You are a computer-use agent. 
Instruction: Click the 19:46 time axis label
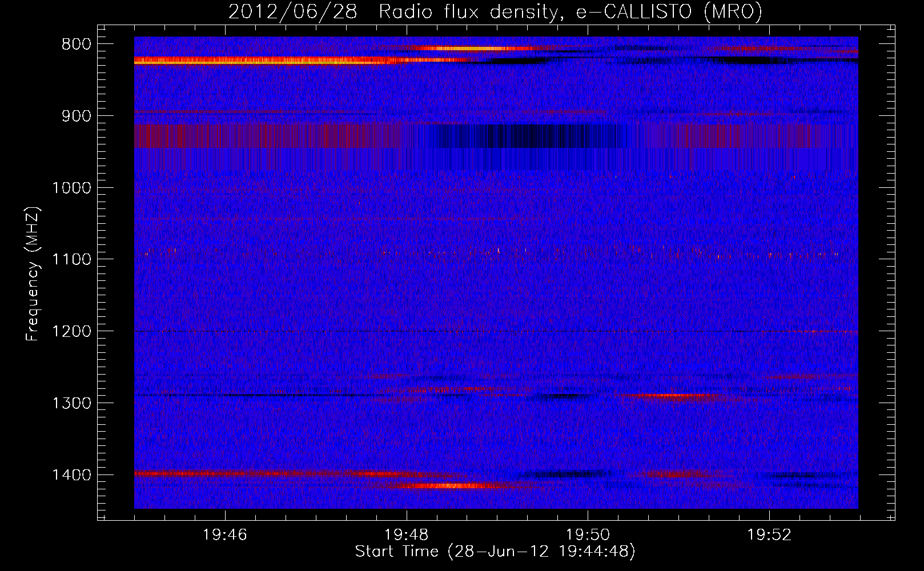pyautogui.click(x=224, y=535)
